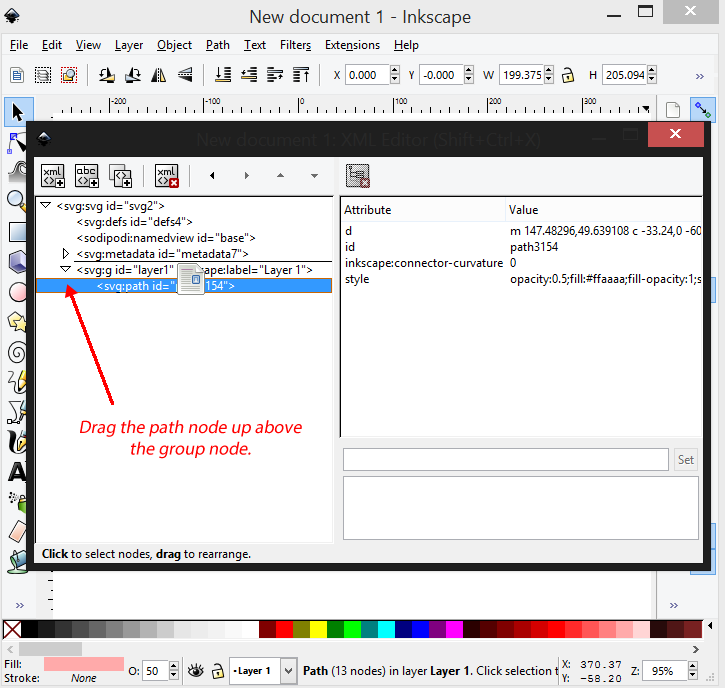Open the Extensions menu
725x688 pixels.
[352, 45]
